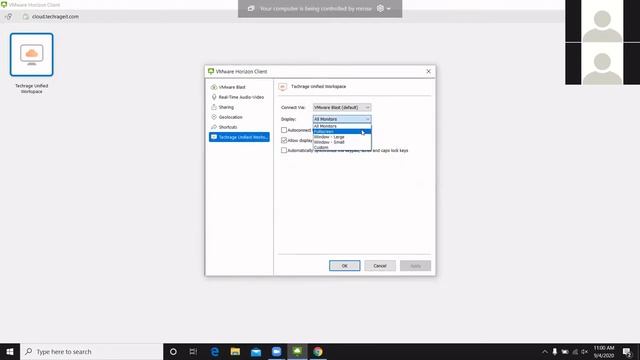This screenshot has width=640, height=360.
Task: Click the network icon in system tray
Action: (x=575, y=351)
